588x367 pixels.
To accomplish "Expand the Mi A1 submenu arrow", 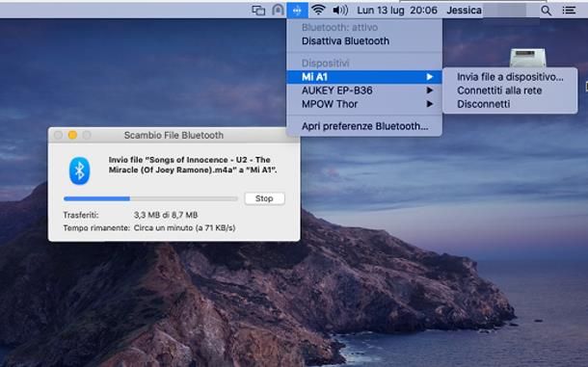I will pyautogui.click(x=430, y=77).
